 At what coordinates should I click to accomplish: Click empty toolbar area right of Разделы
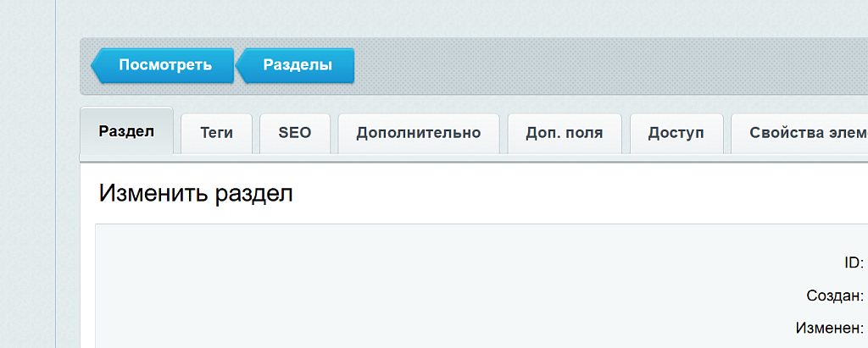coord(593,65)
